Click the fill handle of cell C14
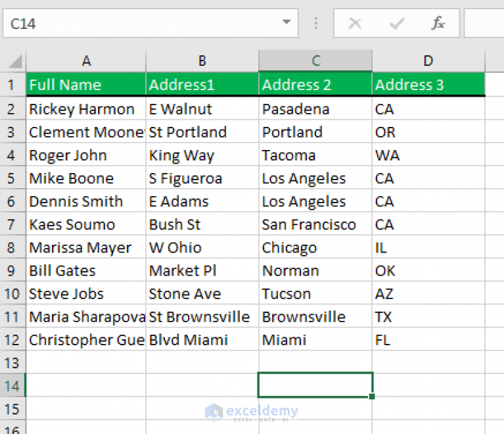This screenshot has height=434, width=504. click(x=372, y=397)
